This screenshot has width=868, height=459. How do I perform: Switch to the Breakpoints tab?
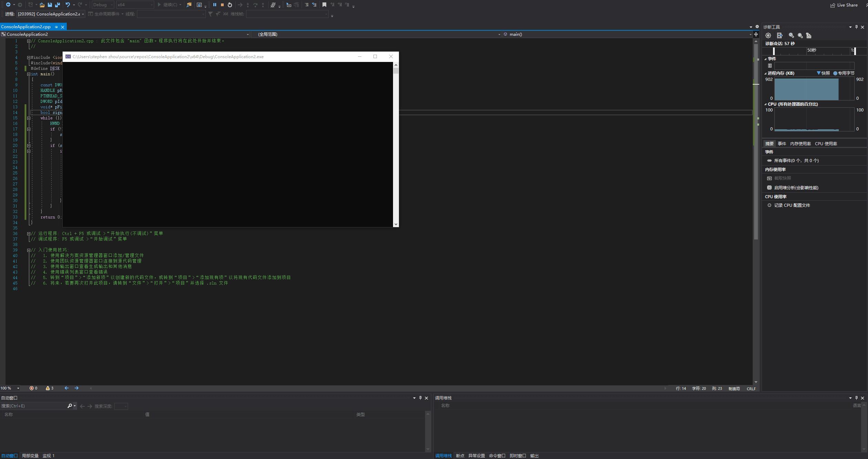point(460,456)
